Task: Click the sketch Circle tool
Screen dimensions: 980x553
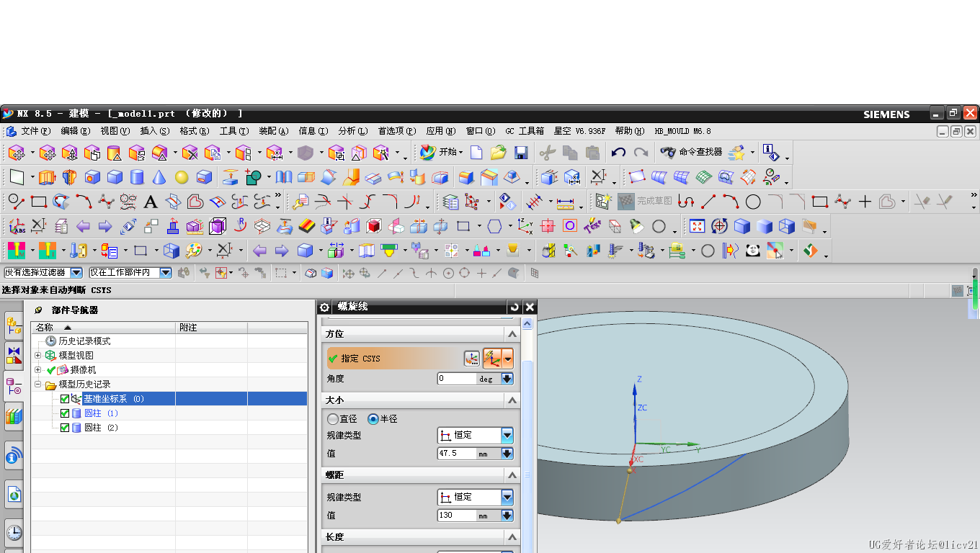Action: click(753, 202)
